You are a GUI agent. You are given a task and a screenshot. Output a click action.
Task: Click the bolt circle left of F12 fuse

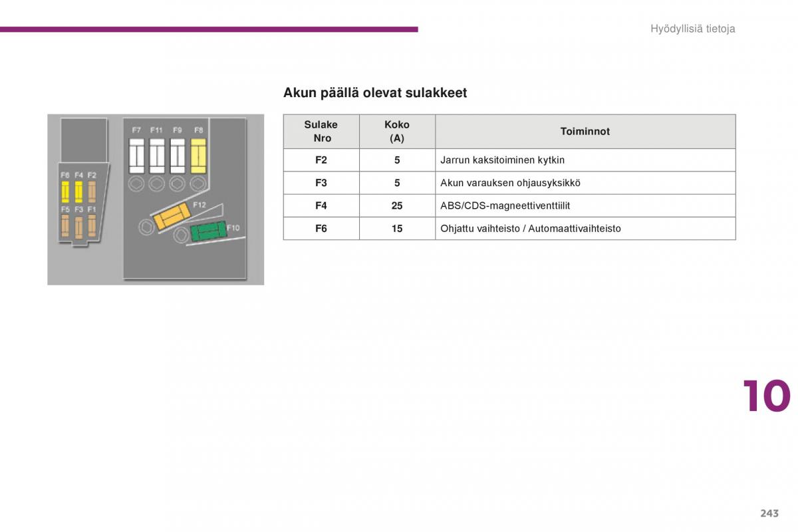(146, 227)
